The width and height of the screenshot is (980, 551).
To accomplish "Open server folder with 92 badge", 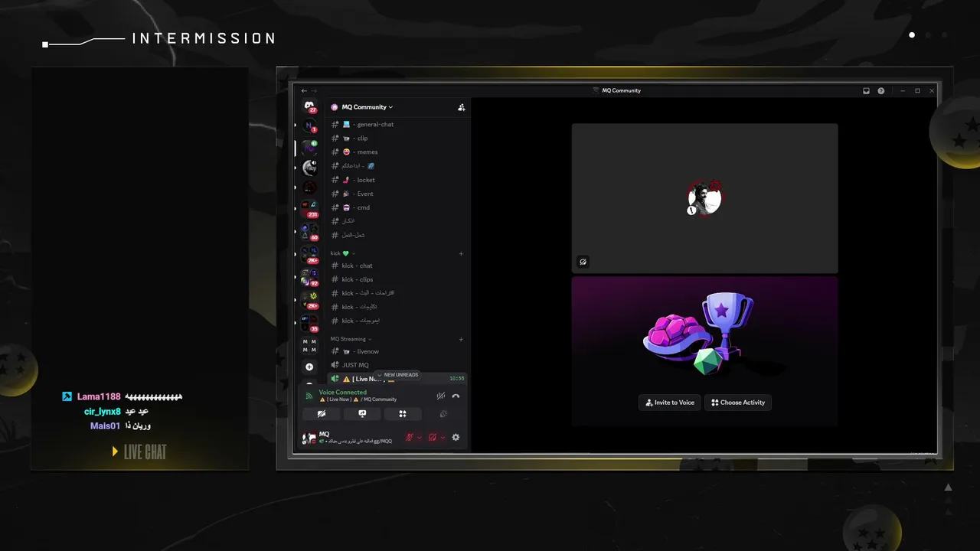I will (x=309, y=276).
